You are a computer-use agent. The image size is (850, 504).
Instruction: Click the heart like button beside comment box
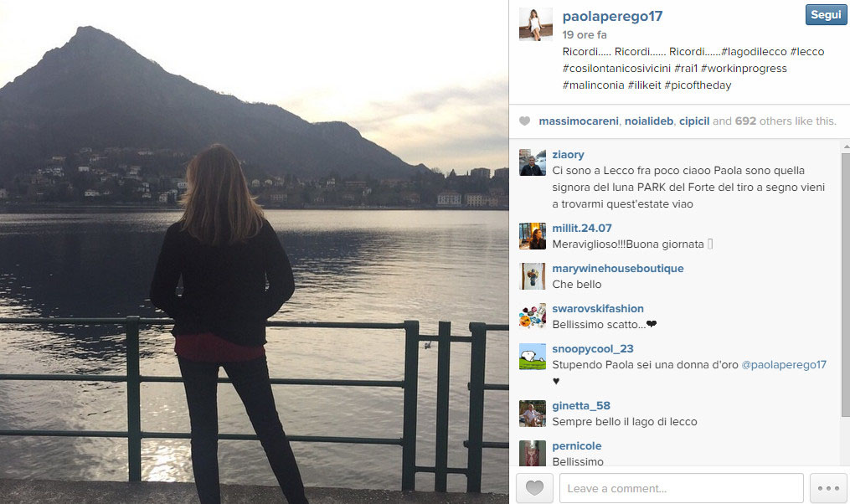coord(534,488)
